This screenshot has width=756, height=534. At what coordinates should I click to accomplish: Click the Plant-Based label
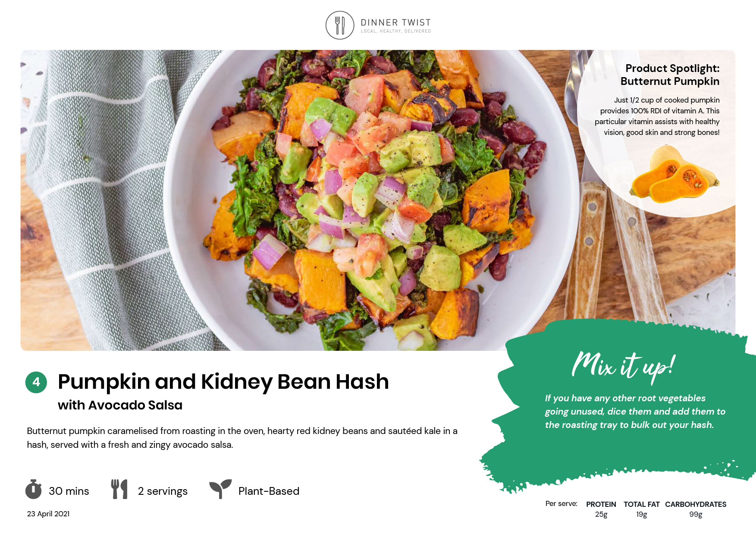269,491
